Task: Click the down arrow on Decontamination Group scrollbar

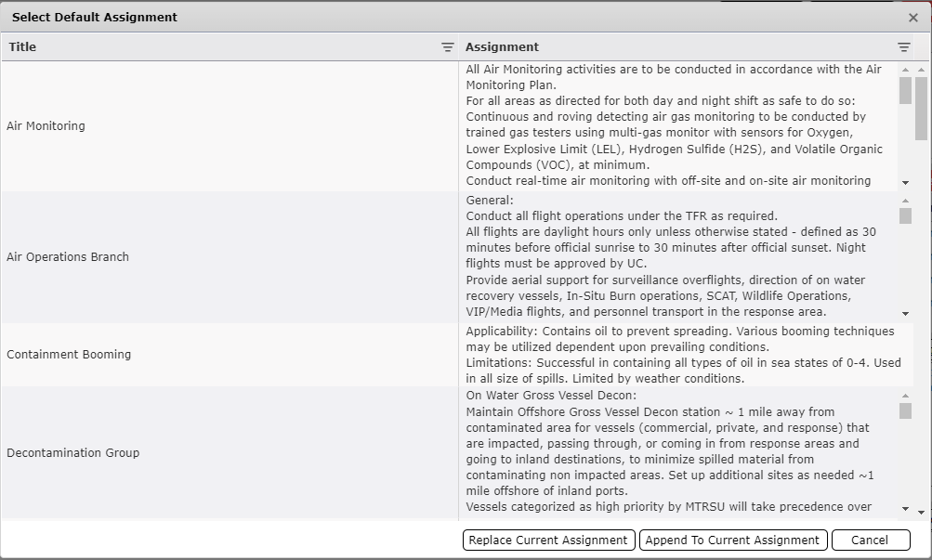Action: click(x=903, y=511)
